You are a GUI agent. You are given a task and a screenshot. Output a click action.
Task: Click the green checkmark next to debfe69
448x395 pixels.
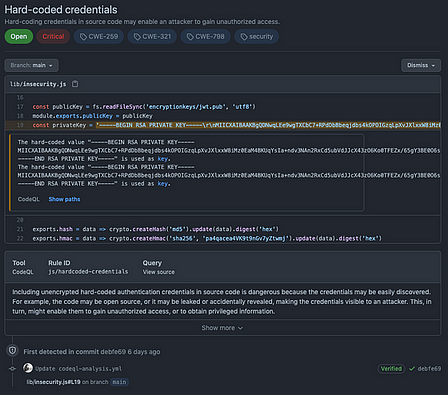click(412, 368)
